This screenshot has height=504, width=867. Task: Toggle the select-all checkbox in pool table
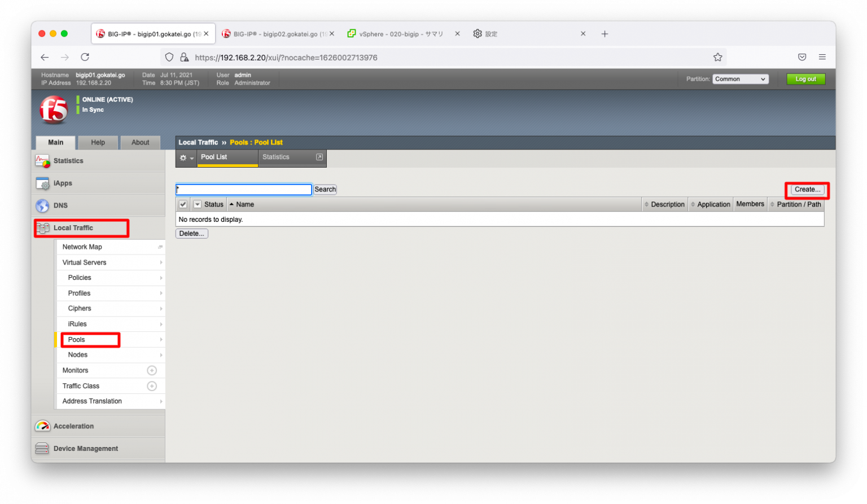[183, 204]
